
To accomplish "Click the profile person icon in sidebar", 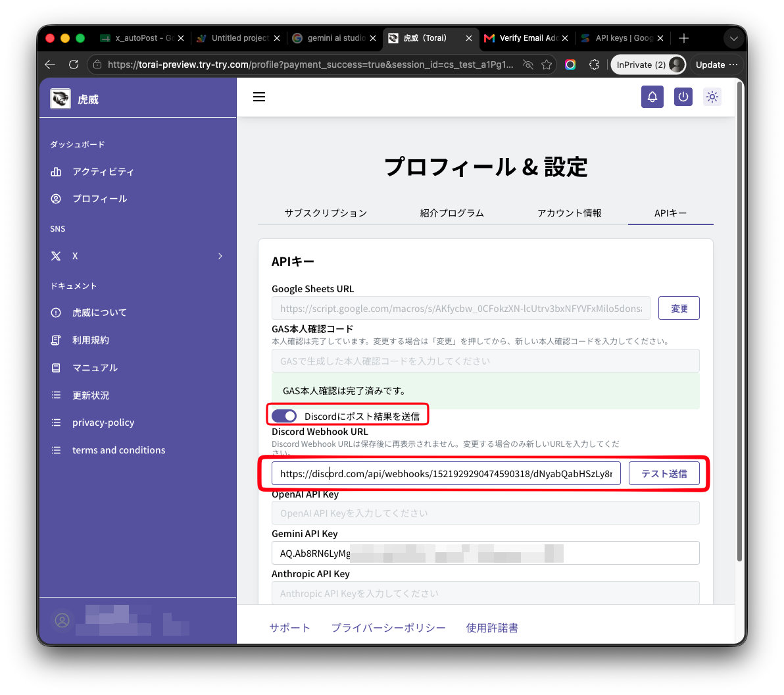I will pos(56,199).
